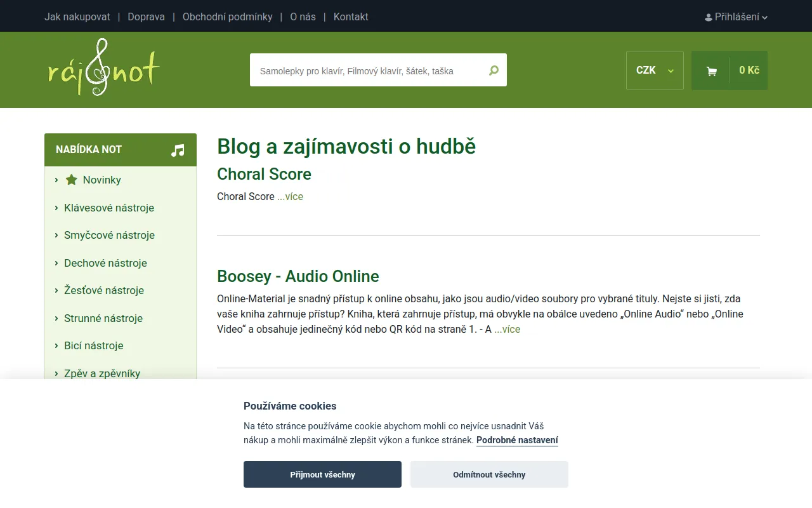Expand the Přihlášení login dropdown
This screenshot has height=508, width=812.
coord(736,17)
